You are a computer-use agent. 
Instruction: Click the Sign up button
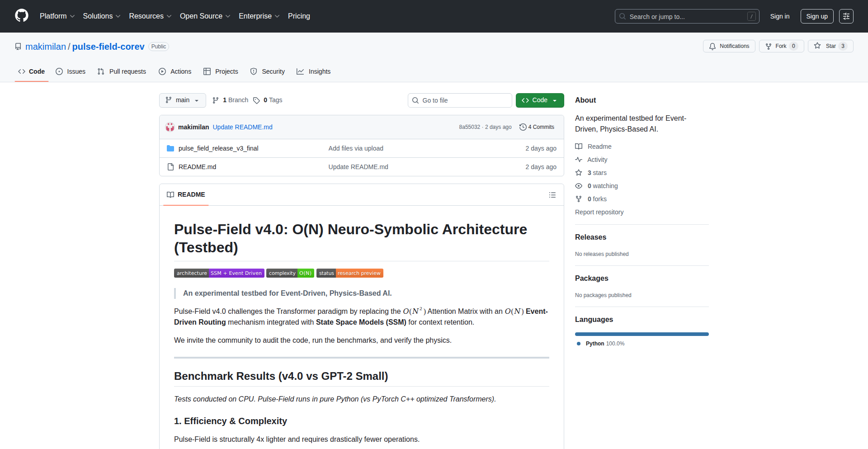pyautogui.click(x=816, y=16)
